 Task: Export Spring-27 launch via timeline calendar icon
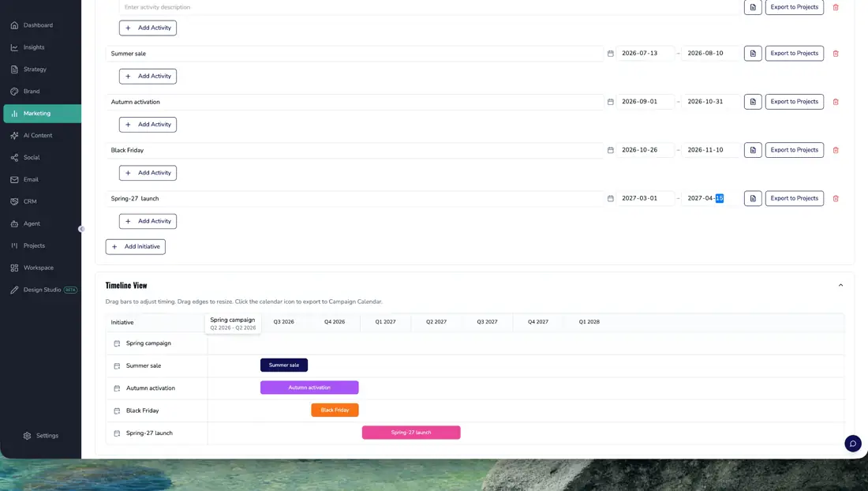(117, 433)
